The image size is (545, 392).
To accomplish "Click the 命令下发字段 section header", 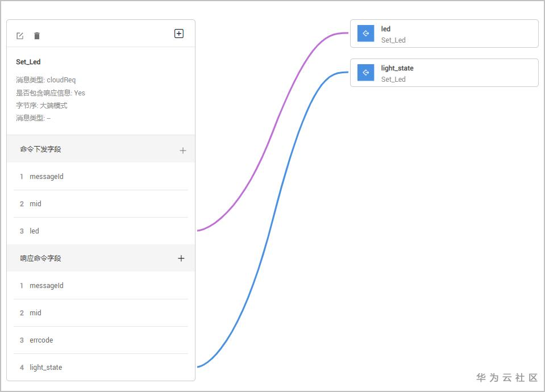I will point(41,149).
